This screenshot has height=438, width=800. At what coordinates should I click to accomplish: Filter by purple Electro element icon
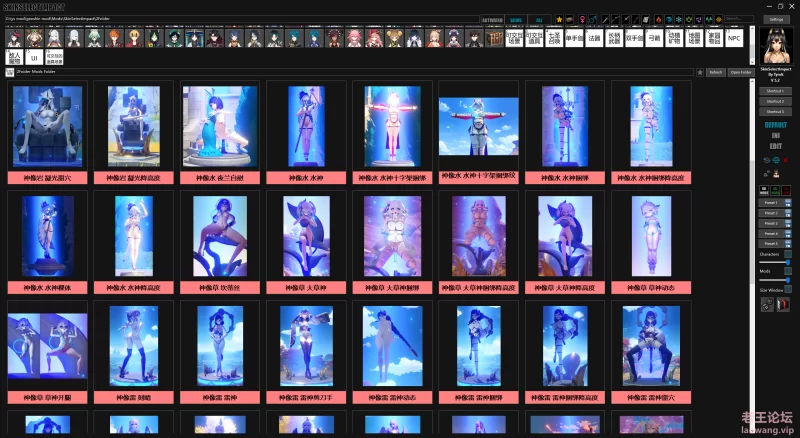[x=698, y=19]
